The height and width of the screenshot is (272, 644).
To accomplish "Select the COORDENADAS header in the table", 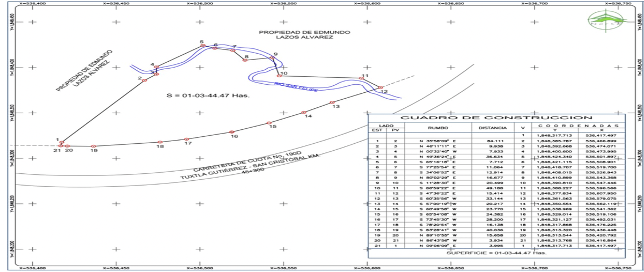I will click(577, 126).
